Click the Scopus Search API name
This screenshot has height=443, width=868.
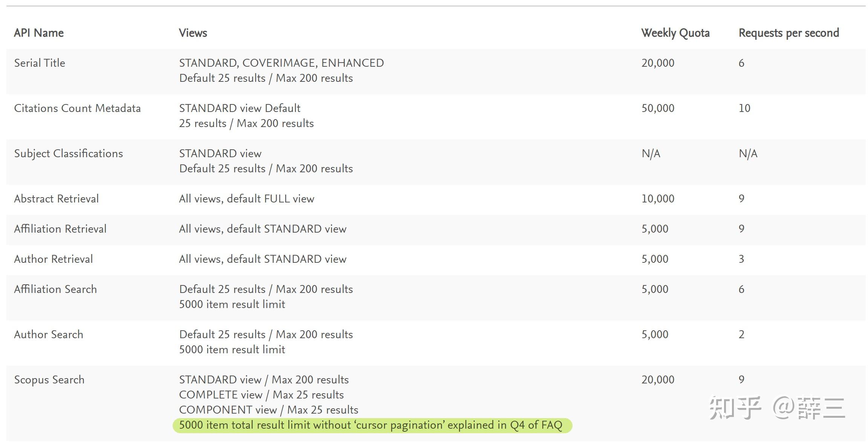49,380
